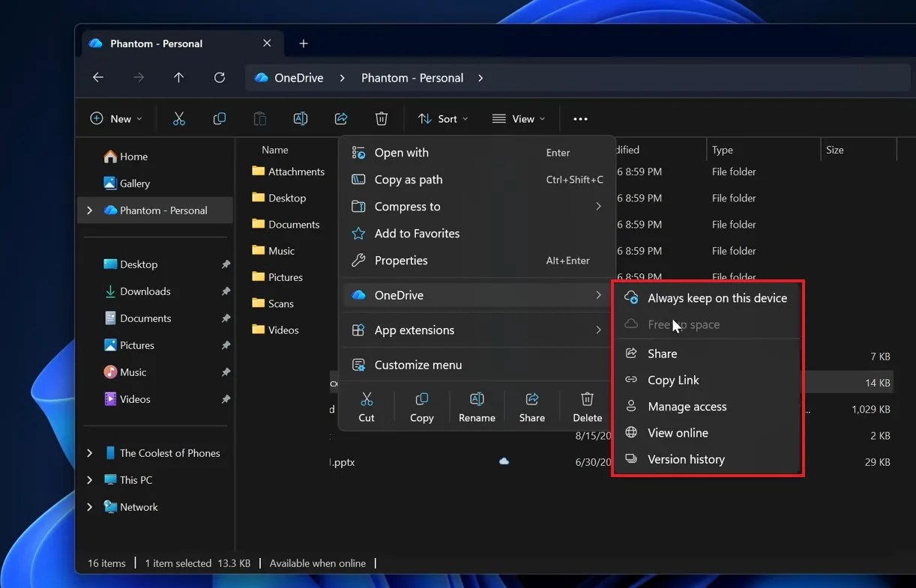Image resolution: width=916 pixels, height=588 pixels.
Task: Click the Phantom - Personal breadcrumb
Action: click(x=412, y=78)
